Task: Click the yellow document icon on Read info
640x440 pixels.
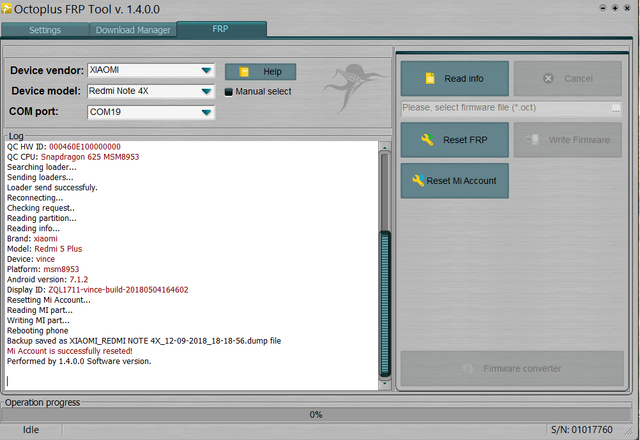Action: click(430, 78)
